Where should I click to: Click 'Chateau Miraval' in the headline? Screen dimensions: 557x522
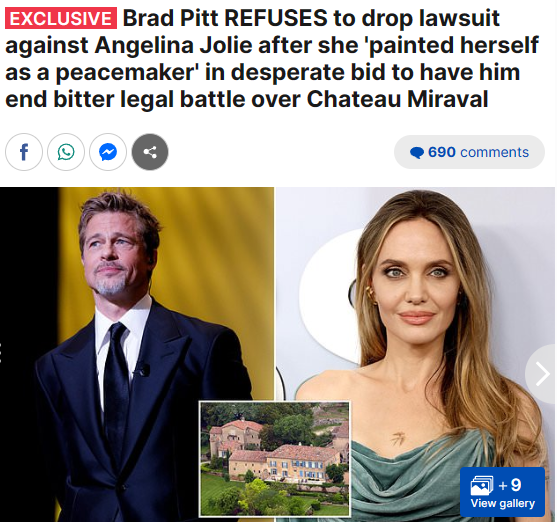tap(397, 99)
